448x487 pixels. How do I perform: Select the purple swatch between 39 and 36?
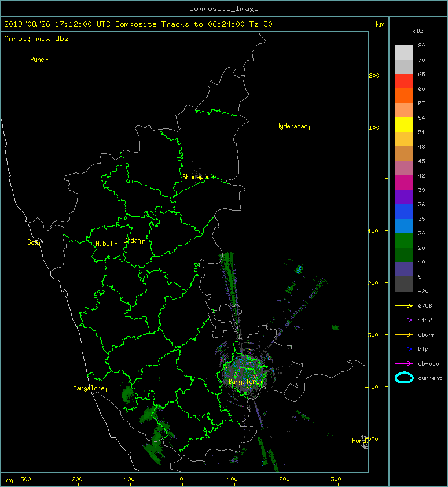(404, 197)
